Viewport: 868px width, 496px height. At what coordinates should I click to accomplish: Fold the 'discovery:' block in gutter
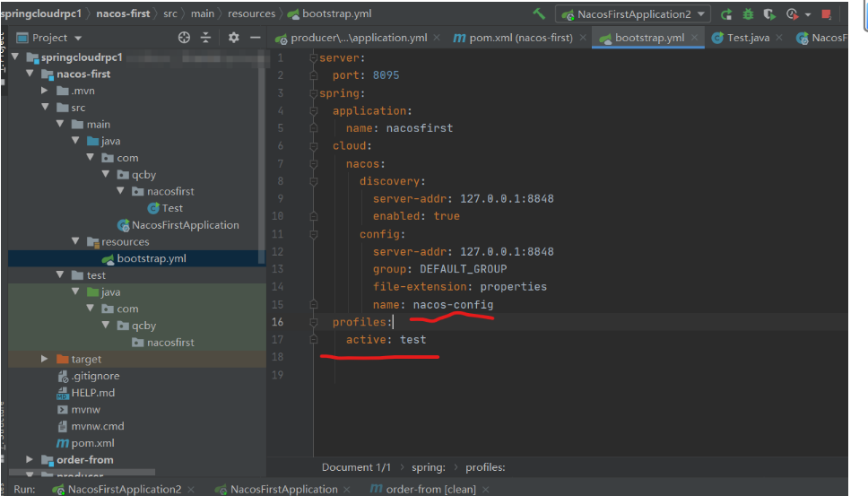(x=313, y=181)
